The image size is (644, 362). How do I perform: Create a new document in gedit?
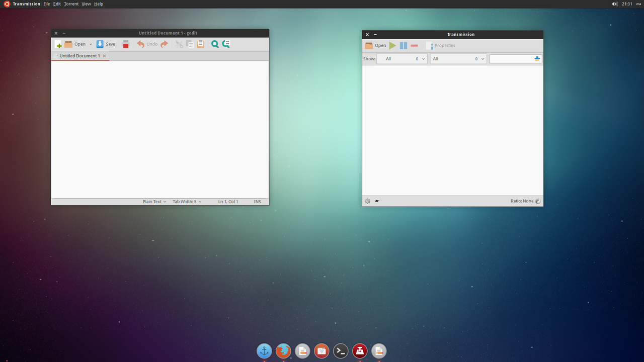58,44
